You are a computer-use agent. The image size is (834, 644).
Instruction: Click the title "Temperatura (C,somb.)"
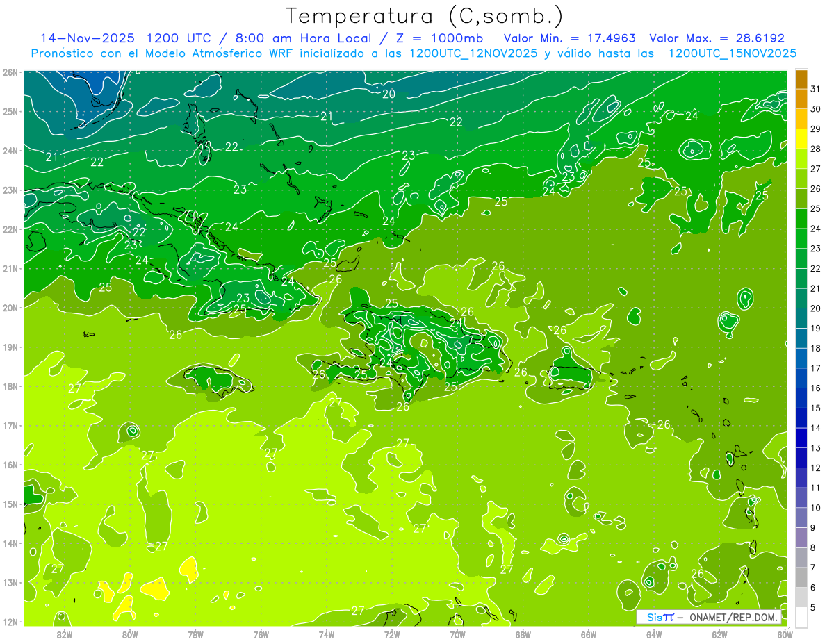click(x=425, y=16)
